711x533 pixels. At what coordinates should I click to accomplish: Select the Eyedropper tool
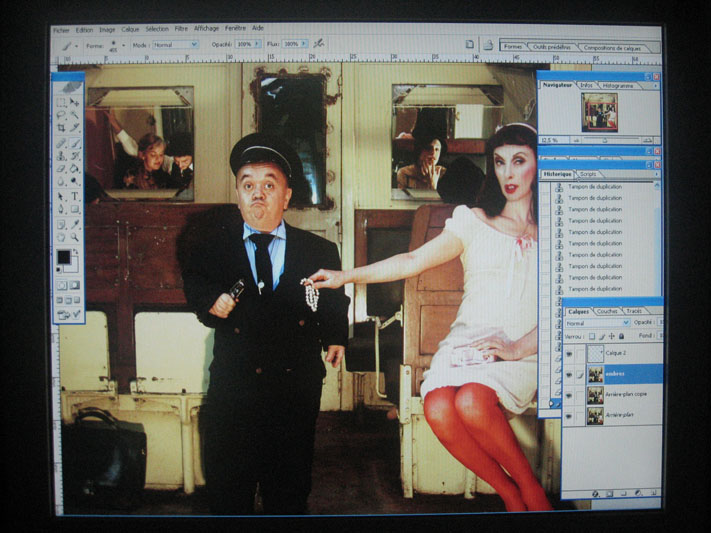[74, 224]
